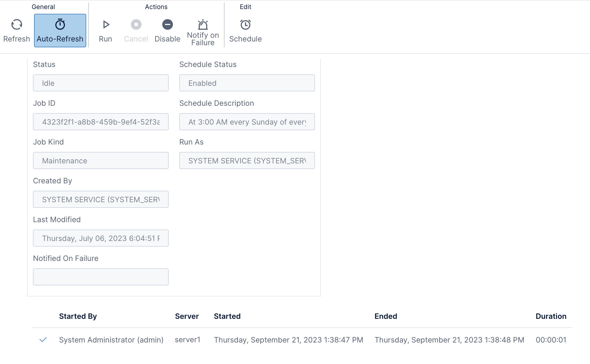
Task: Disable the job schedule
Action: pyautogui.click(x=167, y=25)
